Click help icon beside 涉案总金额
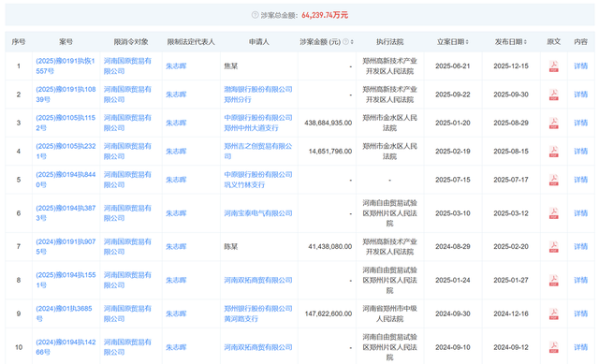This screenshot has width=599, height=364. (x=255, y=15)
